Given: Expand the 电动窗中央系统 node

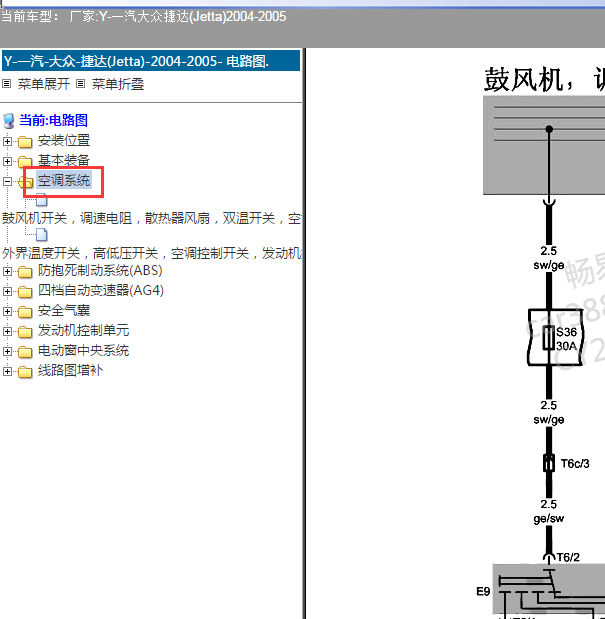Looking at the screenshot, I should point(7,351).
